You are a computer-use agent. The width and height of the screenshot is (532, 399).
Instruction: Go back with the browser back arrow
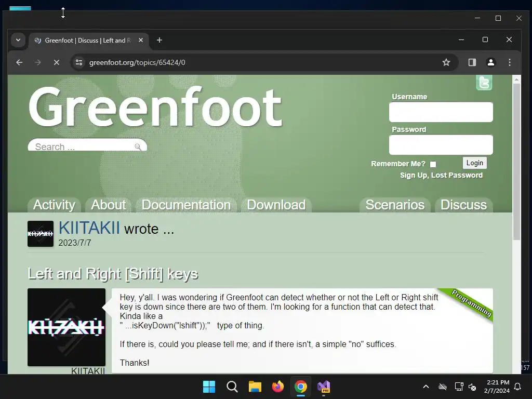click(19, 62)
